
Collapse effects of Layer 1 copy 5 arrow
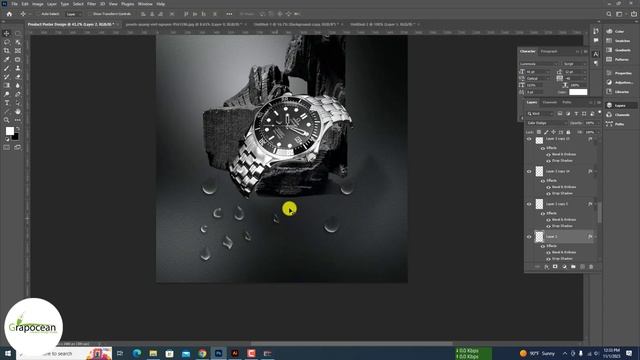pyautogui.click(x=596, y=204)
